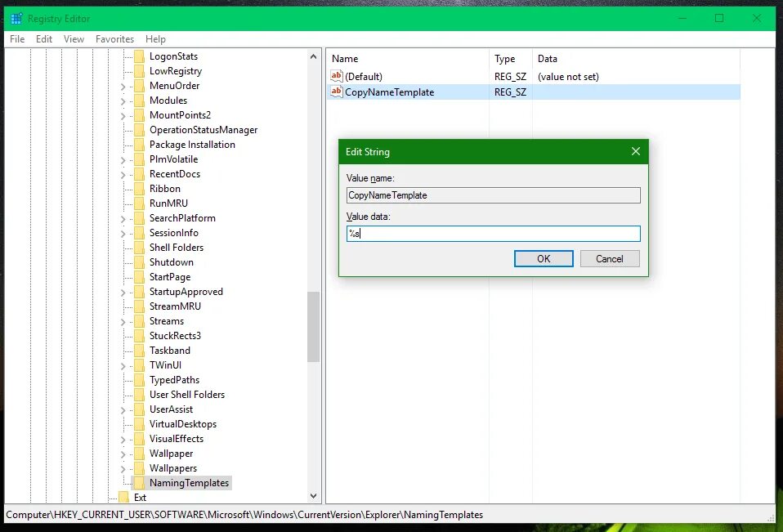Click the Value name field
The image size is (783, 532).
(494, 195)
